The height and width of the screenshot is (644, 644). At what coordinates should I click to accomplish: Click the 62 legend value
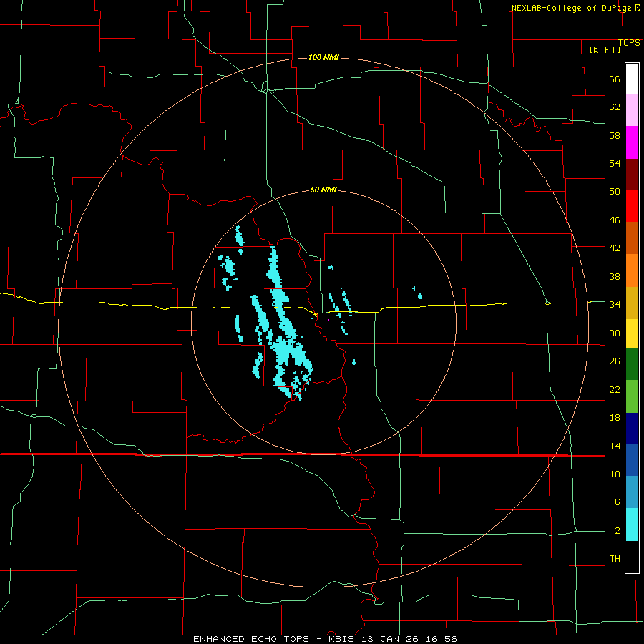point(615,107)
